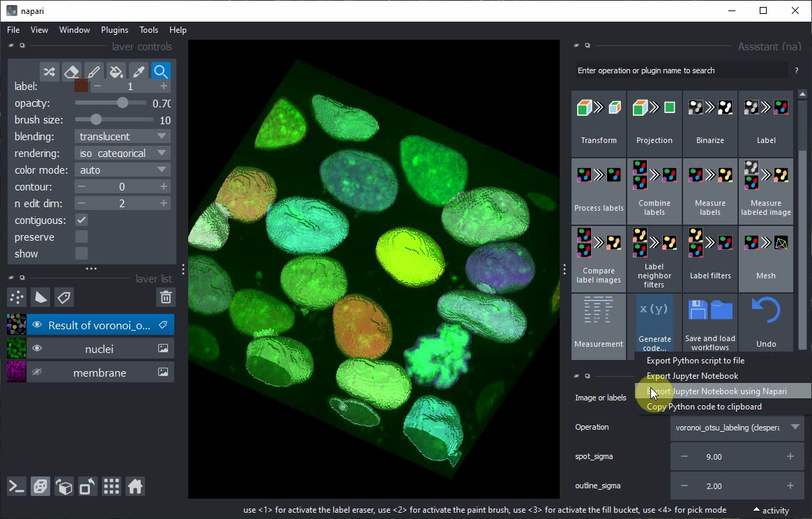The image size is (812, 519).
Task: Toggle grid mode icon
Action: click(x=112, y=486)
